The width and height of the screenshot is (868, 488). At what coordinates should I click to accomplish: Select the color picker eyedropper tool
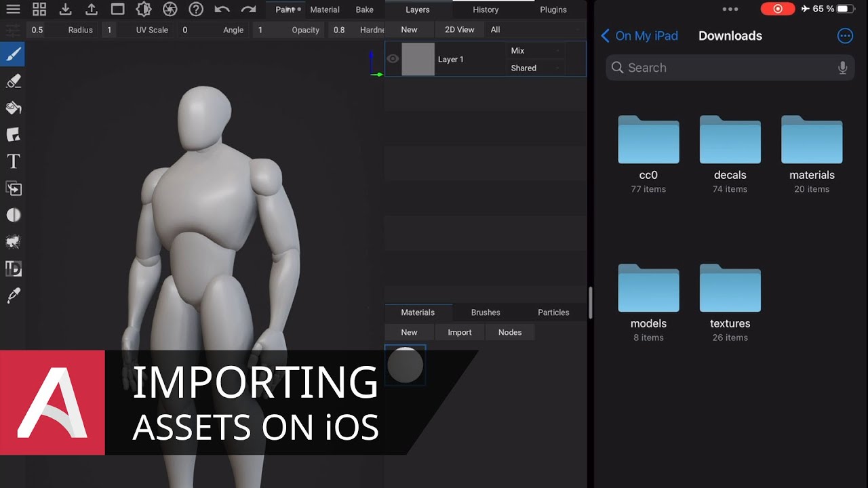13,296
